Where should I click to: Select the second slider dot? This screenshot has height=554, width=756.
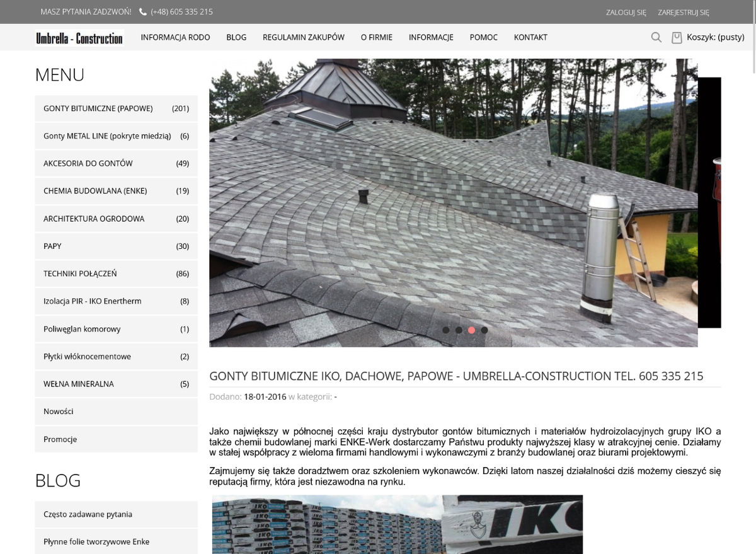point(459,330)
